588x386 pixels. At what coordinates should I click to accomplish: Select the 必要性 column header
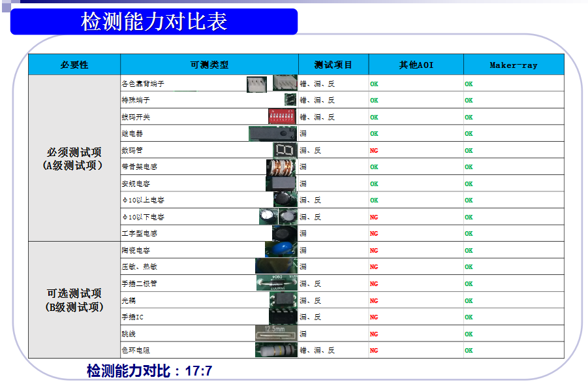(x=74, y=65)
